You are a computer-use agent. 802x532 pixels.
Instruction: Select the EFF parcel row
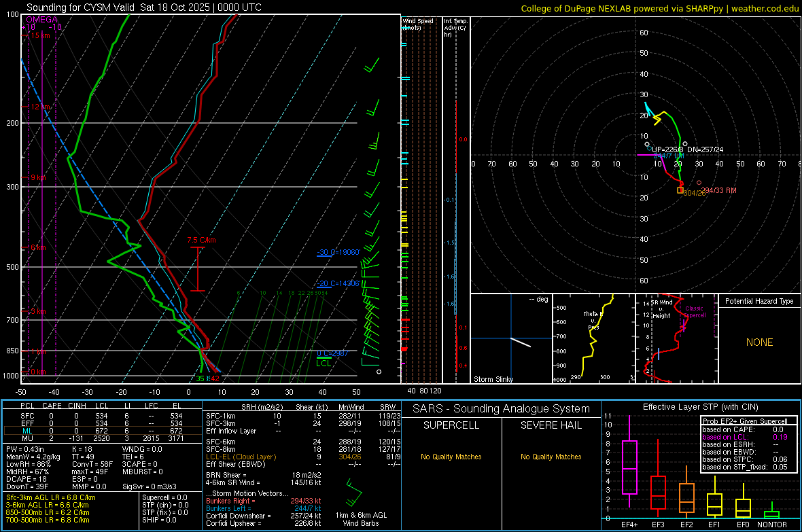102,423
